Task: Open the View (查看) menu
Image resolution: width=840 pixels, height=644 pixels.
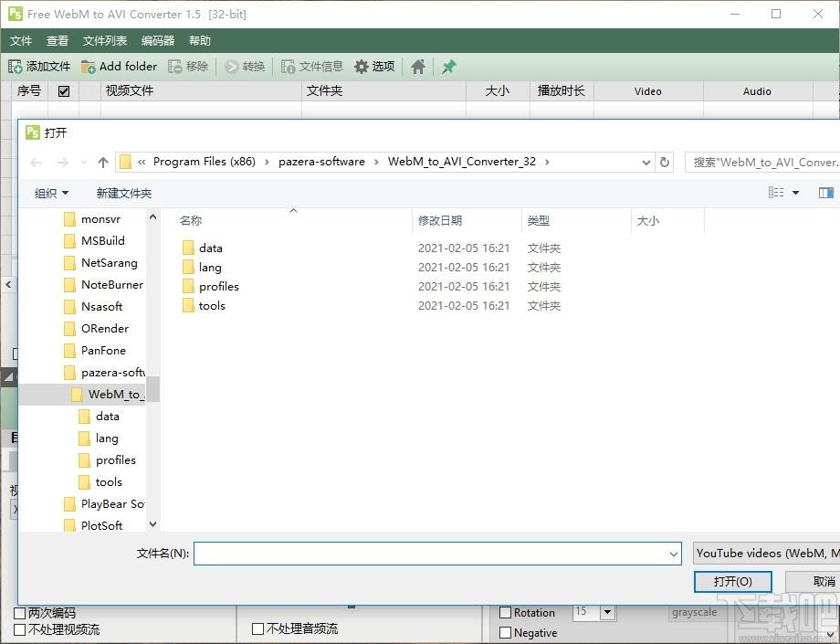Action: (x=58, y=41)
